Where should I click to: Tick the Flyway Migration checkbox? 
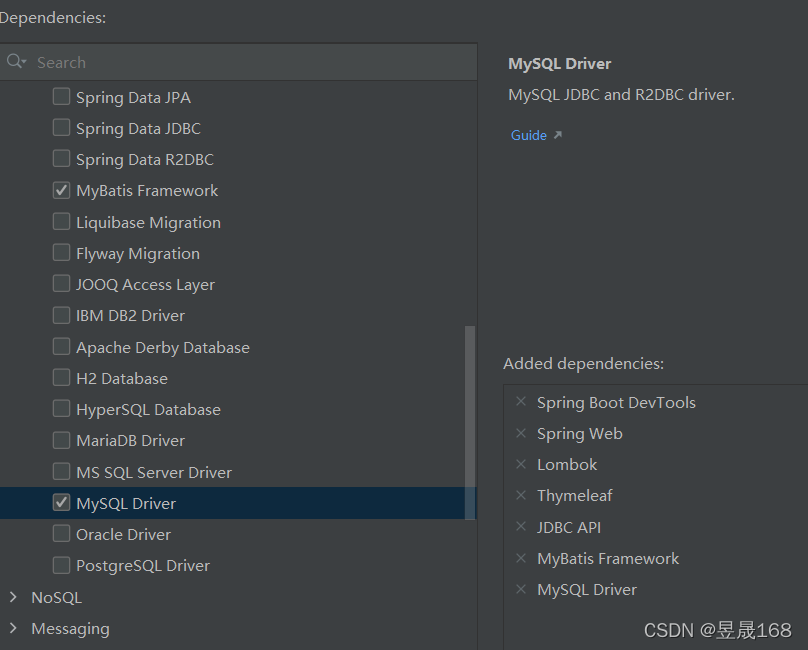61,253
